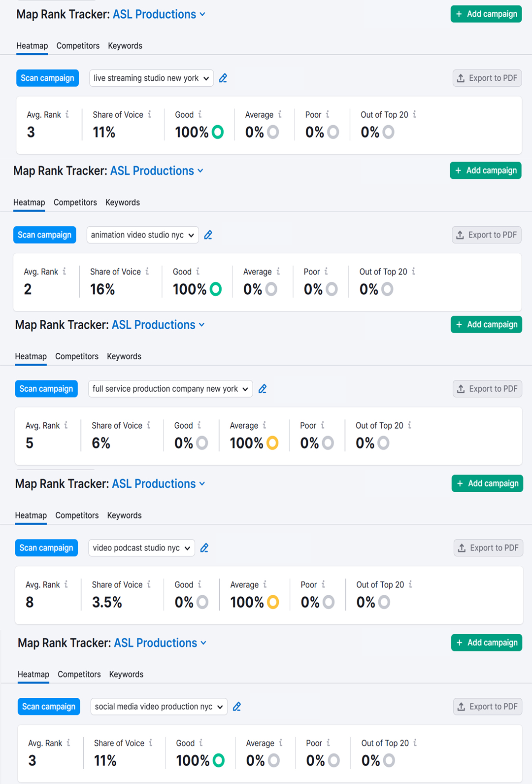Click edit pencil beside video podcast studio nyc

pyautogui.click(x=204, y=548)
